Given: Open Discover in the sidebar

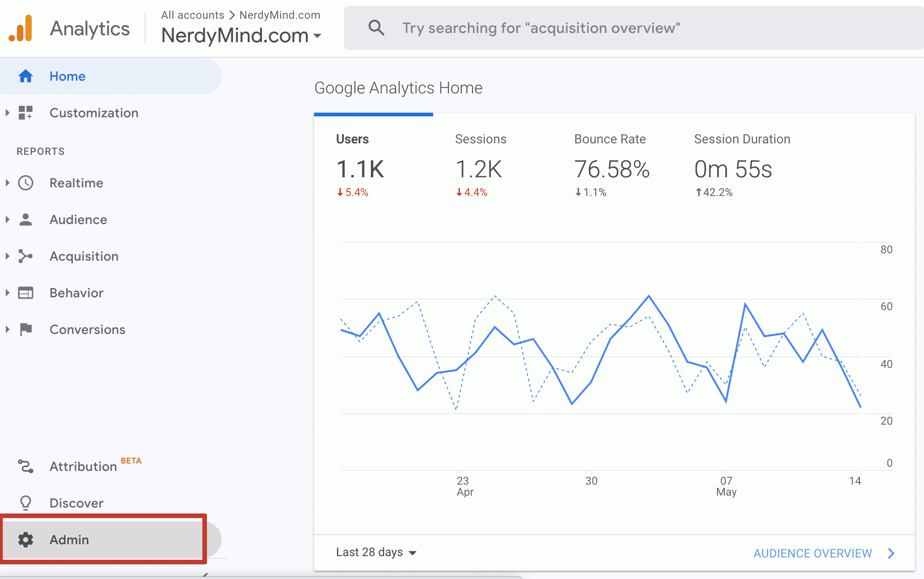Looking at the screenshot, I should [x=110, y=503].
